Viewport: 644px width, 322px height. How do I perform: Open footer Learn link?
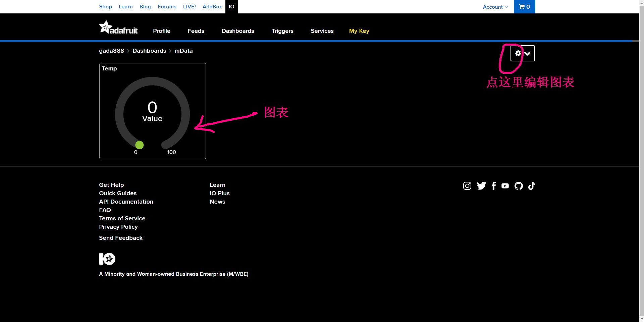(217, 185)
